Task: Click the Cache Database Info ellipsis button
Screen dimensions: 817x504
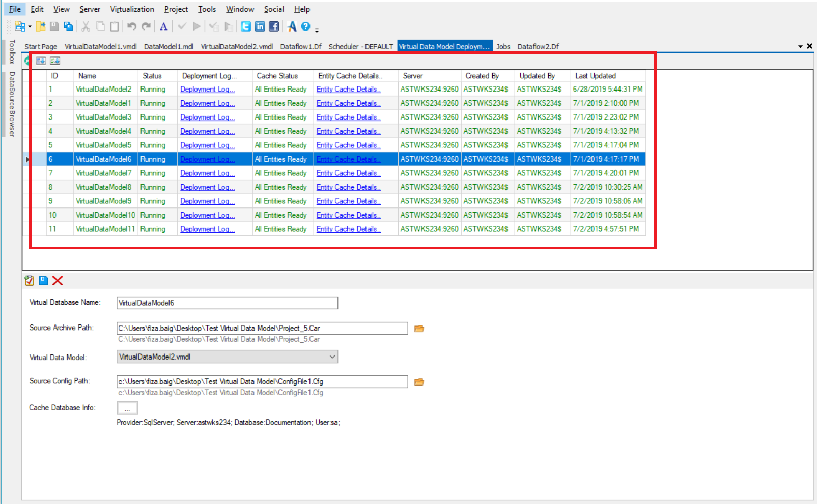Action: (127, 408)
